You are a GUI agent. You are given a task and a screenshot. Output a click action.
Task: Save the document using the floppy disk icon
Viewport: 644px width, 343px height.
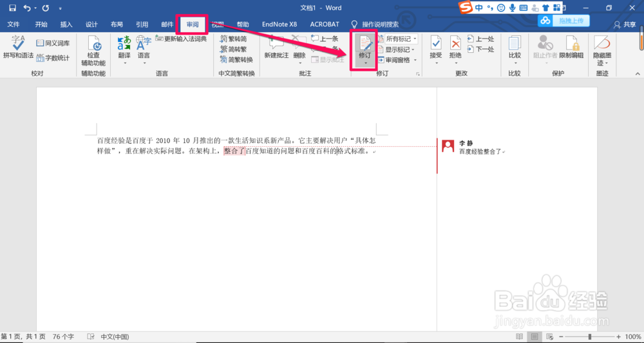(12, 8)
